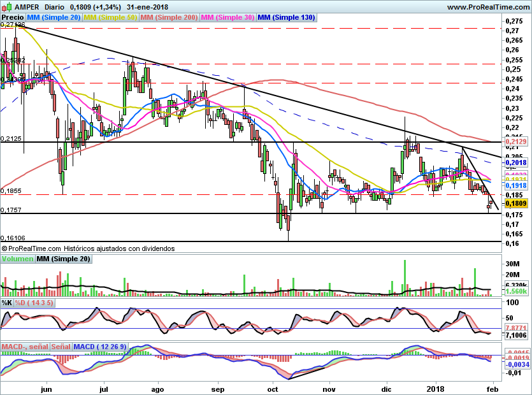Select the 0,1918 blue price tag
Screen dimensions: 532x395
click(515, 185)
